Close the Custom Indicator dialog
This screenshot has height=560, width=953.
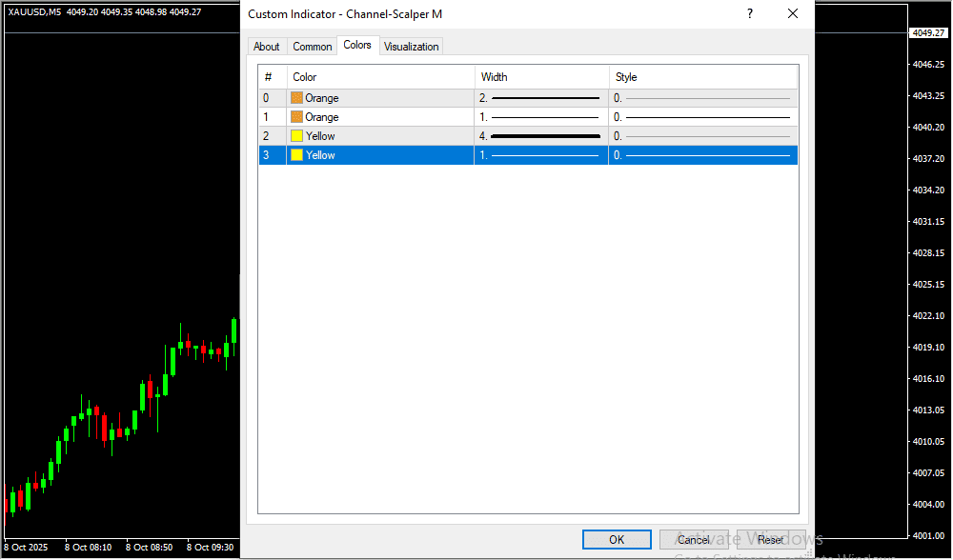(793, 14)
